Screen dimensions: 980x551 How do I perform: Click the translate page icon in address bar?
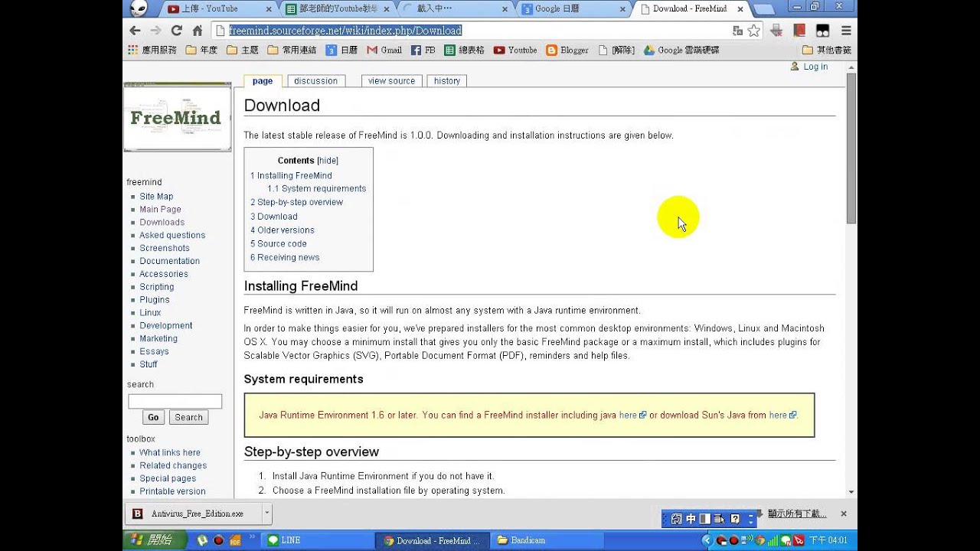point(737,31)
